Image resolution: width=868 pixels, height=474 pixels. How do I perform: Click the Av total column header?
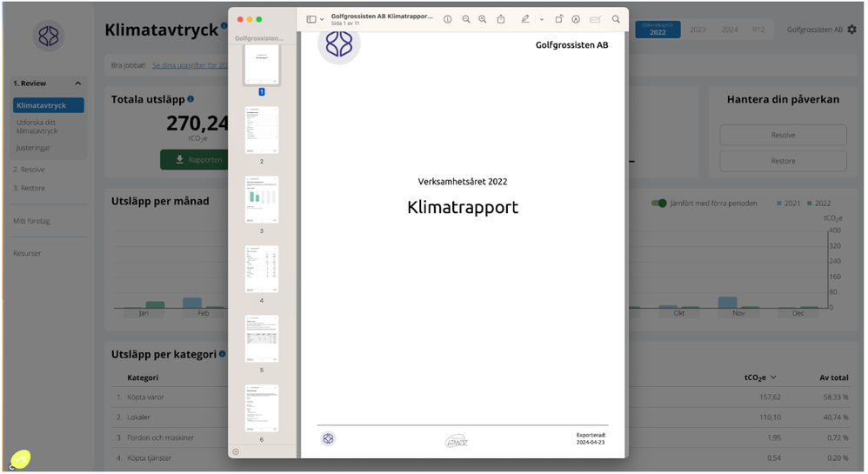point(834,377)
